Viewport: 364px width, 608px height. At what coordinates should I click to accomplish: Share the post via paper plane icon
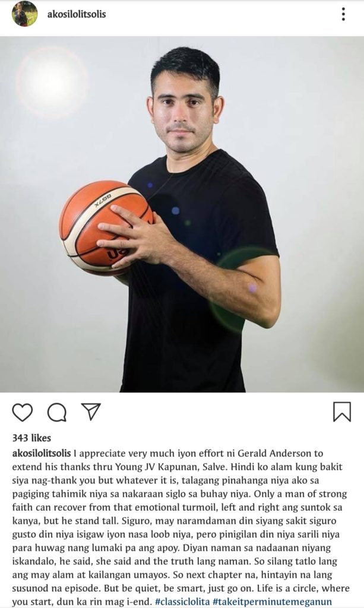91,411
